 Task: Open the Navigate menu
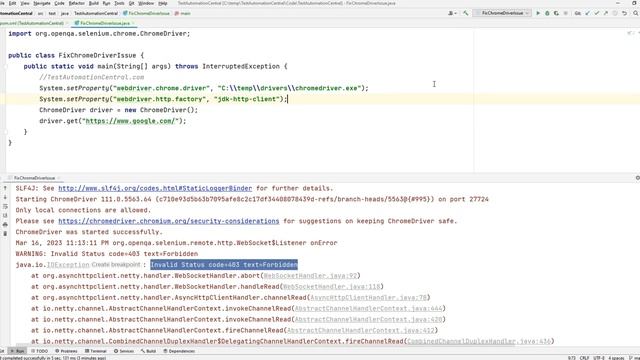pyautogui.click(x=42, y=3)
